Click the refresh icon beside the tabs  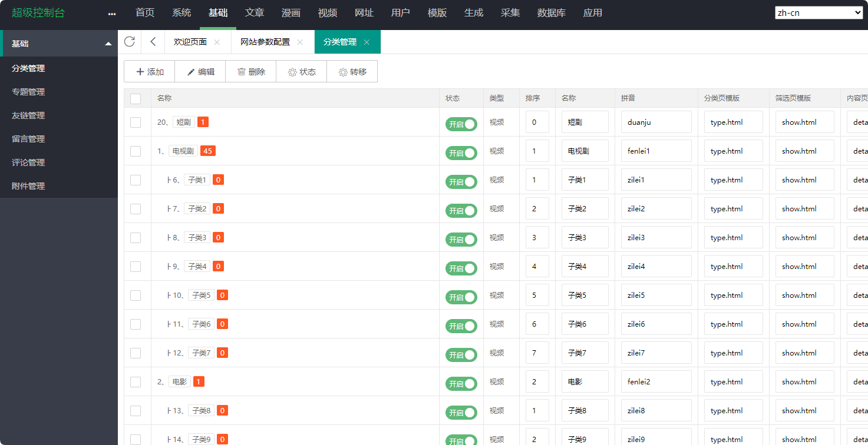(x=129, y=42)
